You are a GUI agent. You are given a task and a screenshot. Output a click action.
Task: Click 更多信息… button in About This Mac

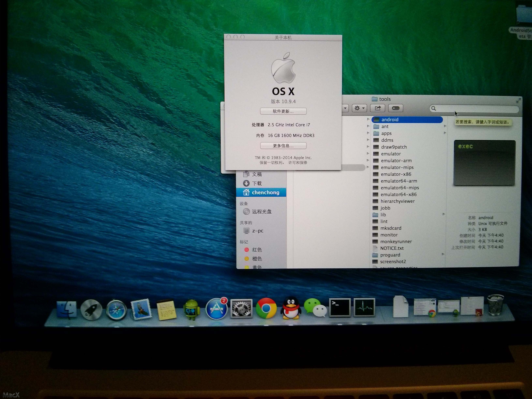click(283, 146)
